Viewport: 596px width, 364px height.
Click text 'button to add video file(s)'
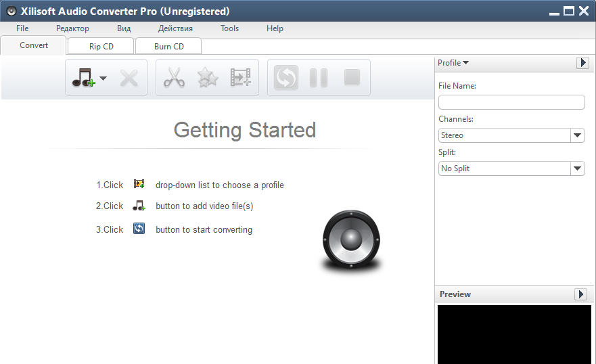point(204,206)
